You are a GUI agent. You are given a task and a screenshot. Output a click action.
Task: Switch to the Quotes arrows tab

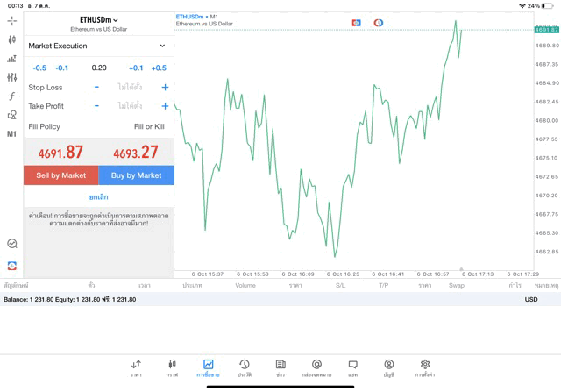click(x=136, y=368)
